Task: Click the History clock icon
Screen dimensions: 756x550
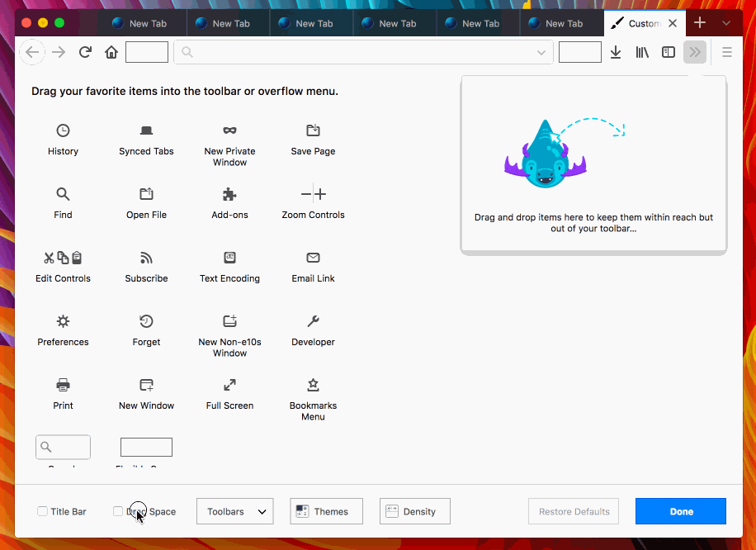Action: tap(64, 130)
